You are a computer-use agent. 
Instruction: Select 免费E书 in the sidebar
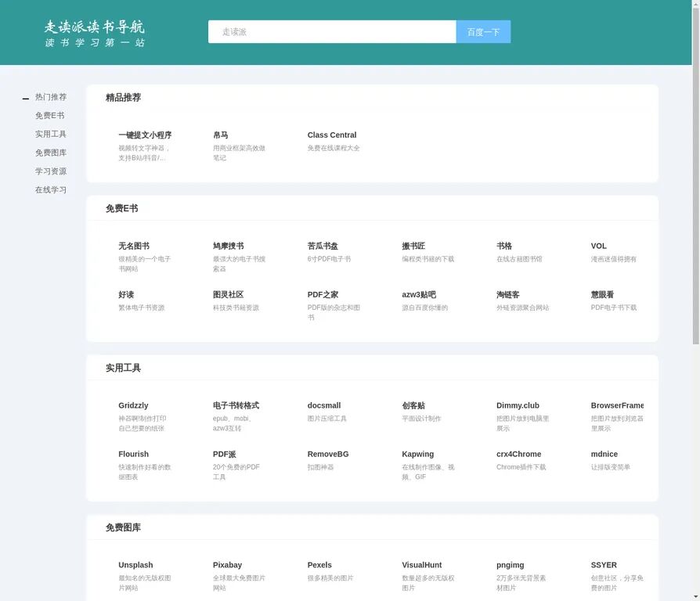coord(50,116)
